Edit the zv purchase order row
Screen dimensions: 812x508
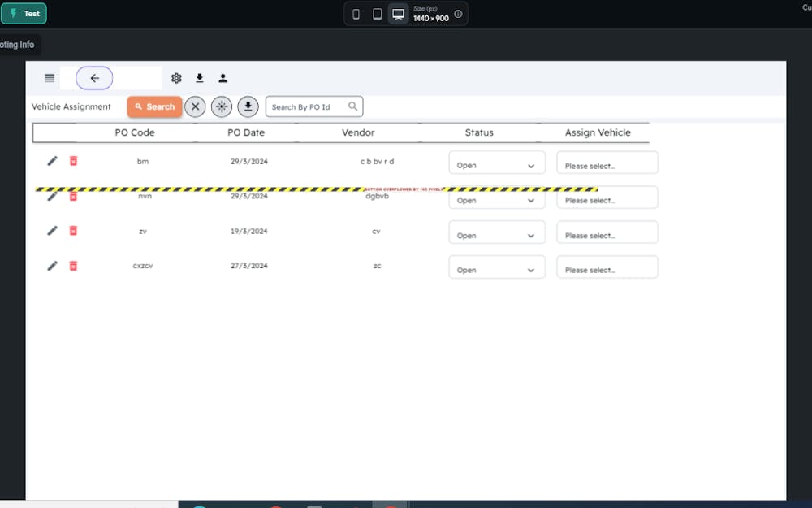pyautogui.click(x=52, y=231)
